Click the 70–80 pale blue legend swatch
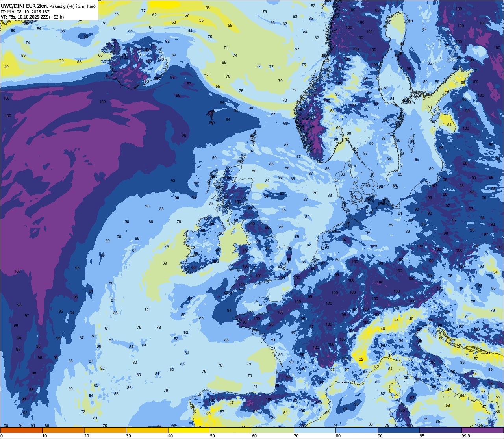The width and height of the screenshot is (504, 439). 315,430
